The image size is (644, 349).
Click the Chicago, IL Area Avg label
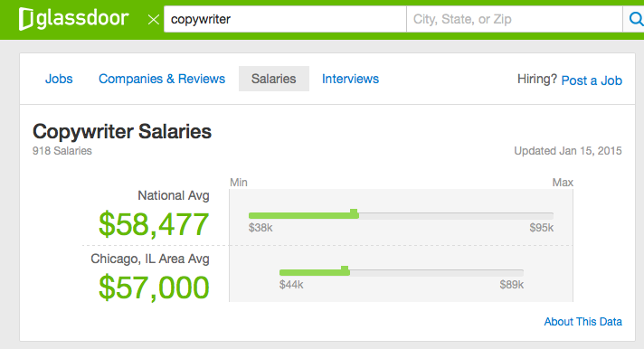click(x=150, y=259)
